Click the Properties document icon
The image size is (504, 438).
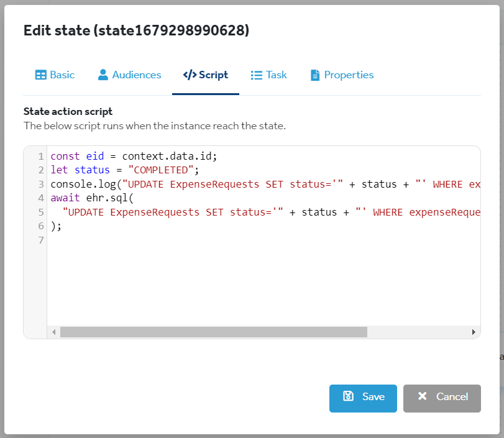coord(315,75)
